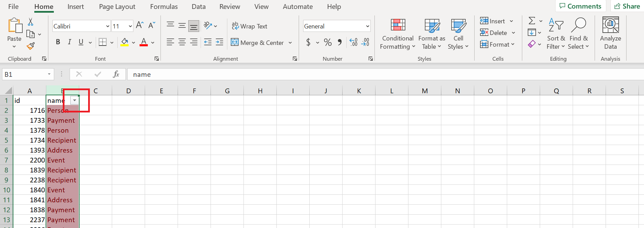Toggle Bold formatting

coord(58,42)
